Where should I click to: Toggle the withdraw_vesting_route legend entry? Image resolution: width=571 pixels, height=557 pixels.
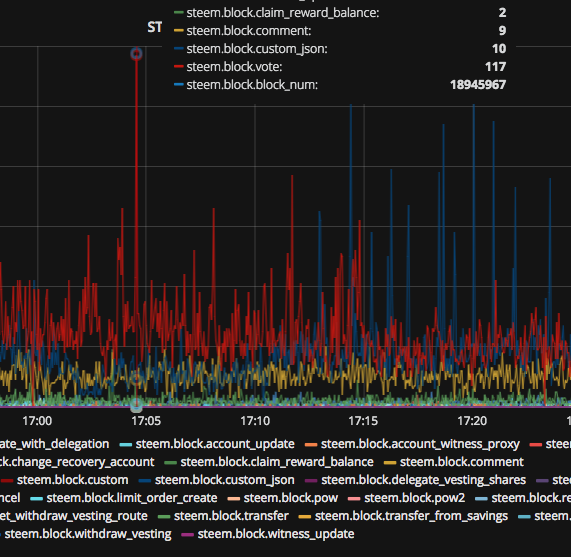(x=74, y=516)
